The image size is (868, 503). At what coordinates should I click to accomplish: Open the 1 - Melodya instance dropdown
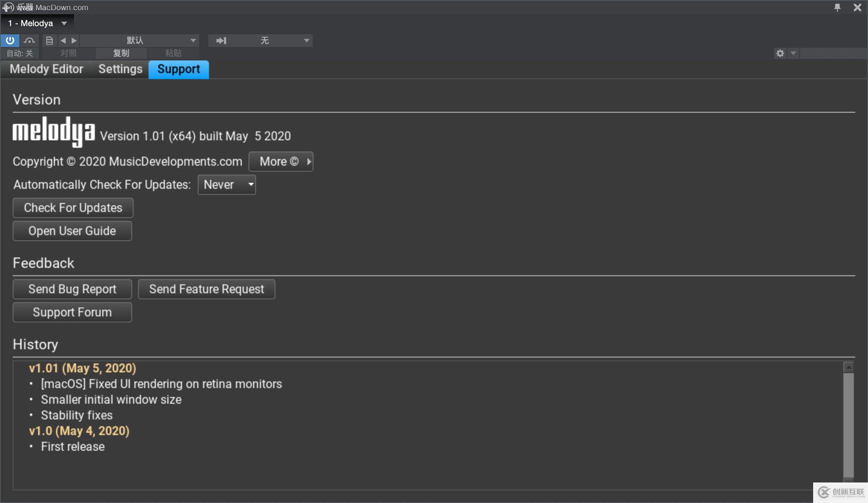tap(37, 23)
